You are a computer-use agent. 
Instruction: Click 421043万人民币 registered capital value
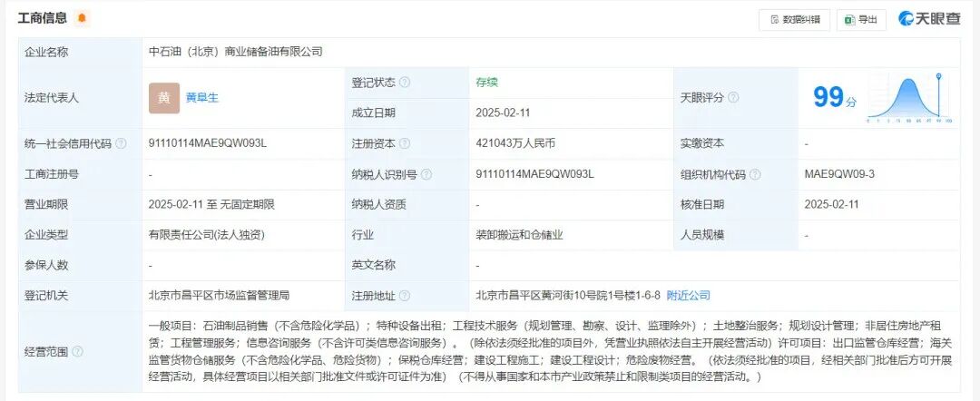coord(515,143)
